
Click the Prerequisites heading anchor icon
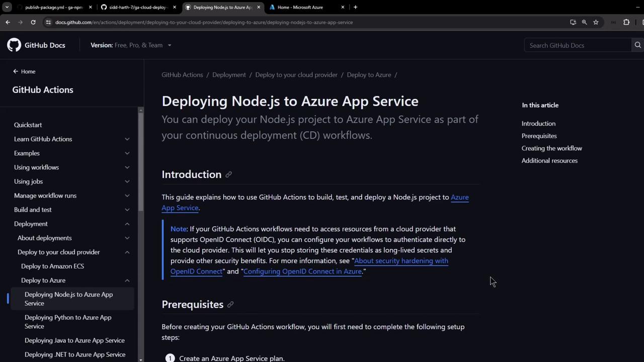pyautogui.click(x=230, y=305)
